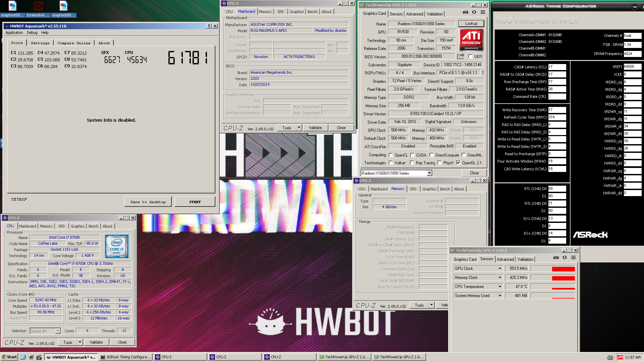Click the third quick launch icon on taskbar
The image size is (644, 362).
point(39,357)
